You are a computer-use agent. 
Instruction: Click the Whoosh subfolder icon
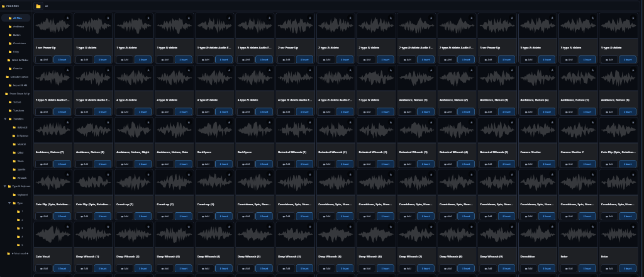point(14,178)
